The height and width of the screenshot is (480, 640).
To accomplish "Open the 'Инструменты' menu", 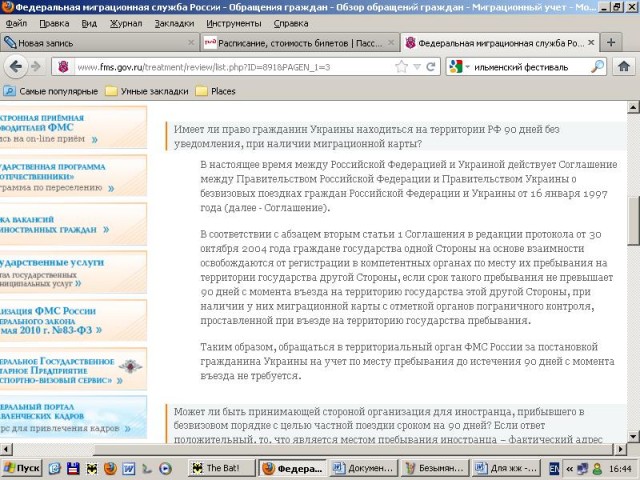I will [x=235, y=22].
